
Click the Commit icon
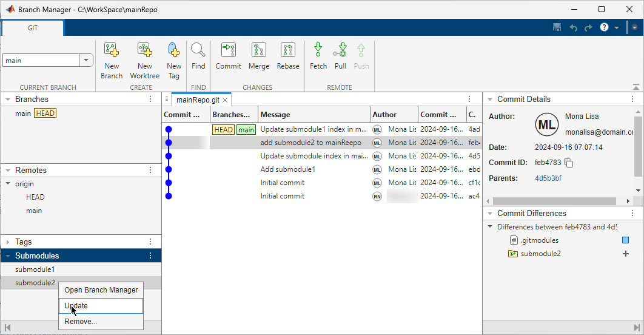[x=228, y=51]
